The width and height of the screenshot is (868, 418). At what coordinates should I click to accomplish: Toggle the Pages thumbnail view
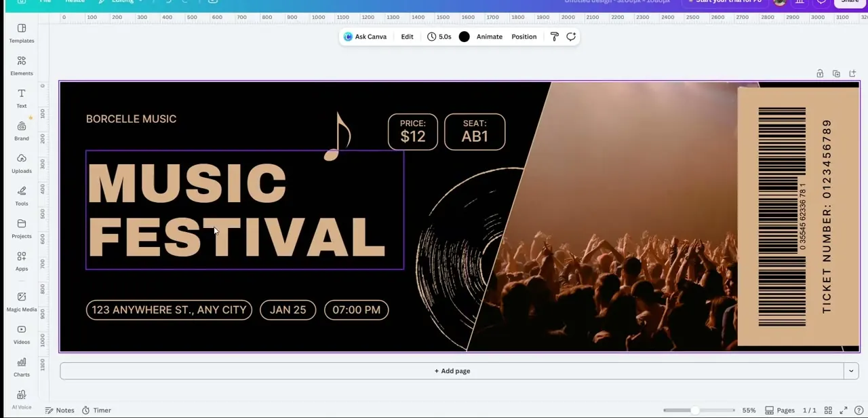[x=780, y=410]
